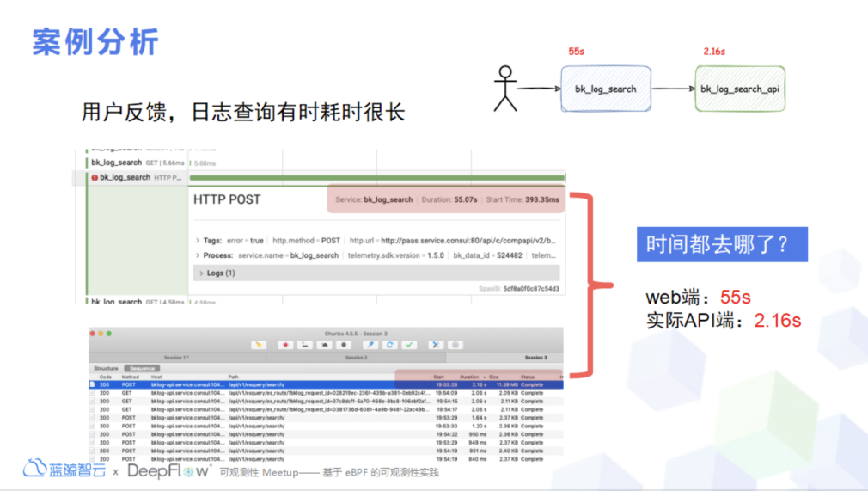This screenshot has width=868, height=491.
Task: Sort by the Path column header
Action: click(x=233, y=377)
